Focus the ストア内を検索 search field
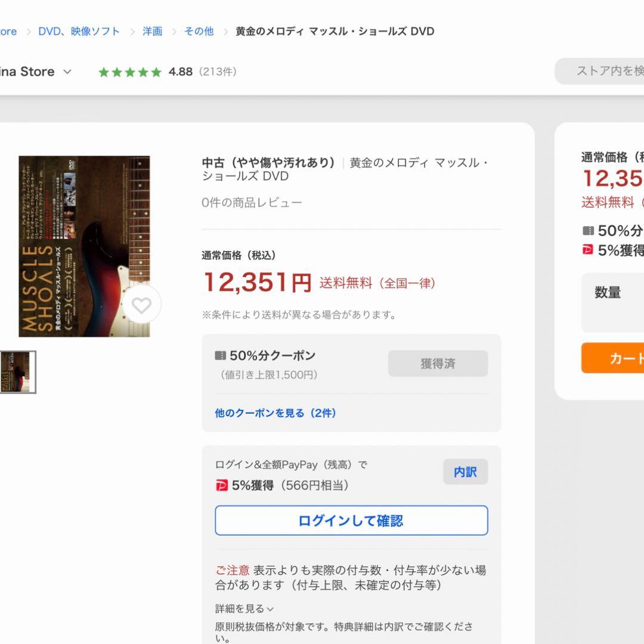The width and height of the screenshot is (644, 644). click(600, 71)
